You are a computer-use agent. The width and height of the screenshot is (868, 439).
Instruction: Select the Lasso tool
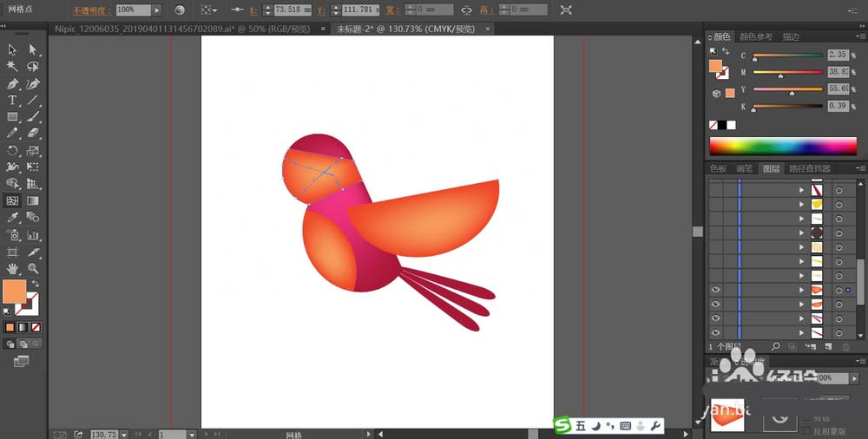pyautogui.click(x=33, y=67)
